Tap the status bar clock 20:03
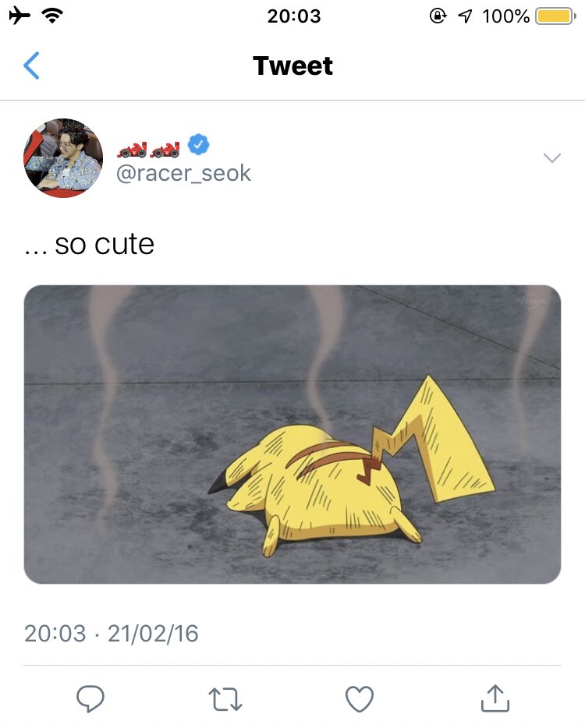 [x=294, y=16]
